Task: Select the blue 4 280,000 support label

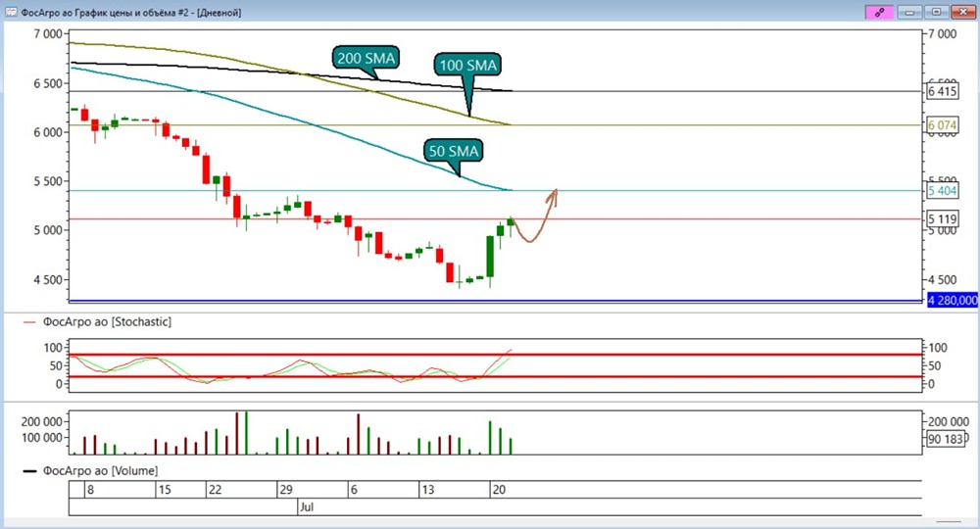Action: tap(953, 301)
